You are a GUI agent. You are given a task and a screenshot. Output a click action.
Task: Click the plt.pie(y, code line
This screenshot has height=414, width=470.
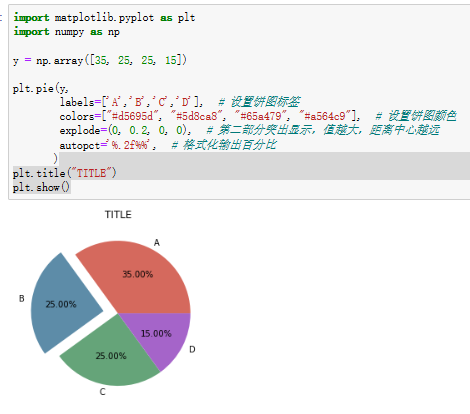(40, 89)
